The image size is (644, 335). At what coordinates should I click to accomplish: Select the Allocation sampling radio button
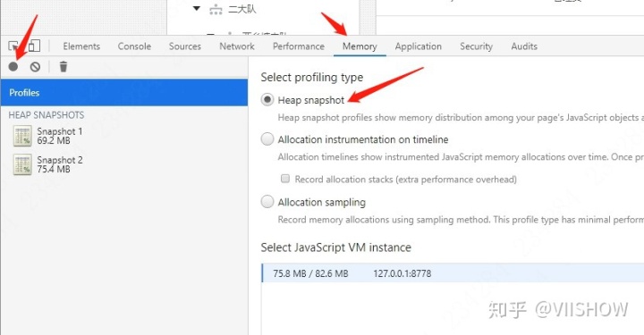click(267, 201)
